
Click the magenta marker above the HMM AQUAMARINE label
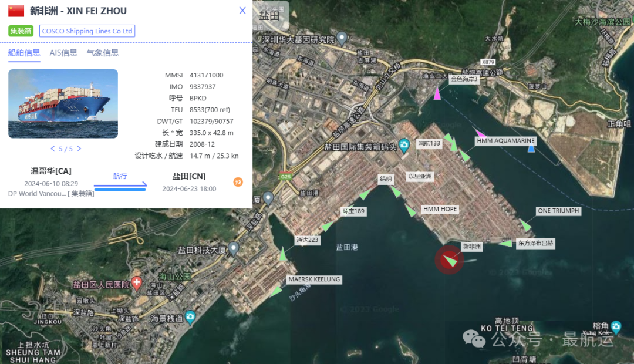tap(480, 133)
